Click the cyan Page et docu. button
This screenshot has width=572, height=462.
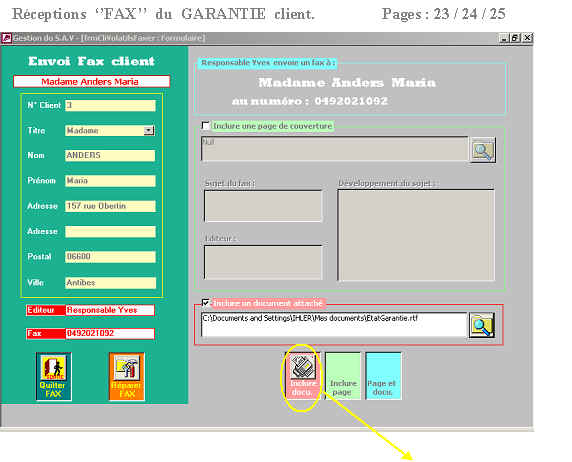click(383, 376)
